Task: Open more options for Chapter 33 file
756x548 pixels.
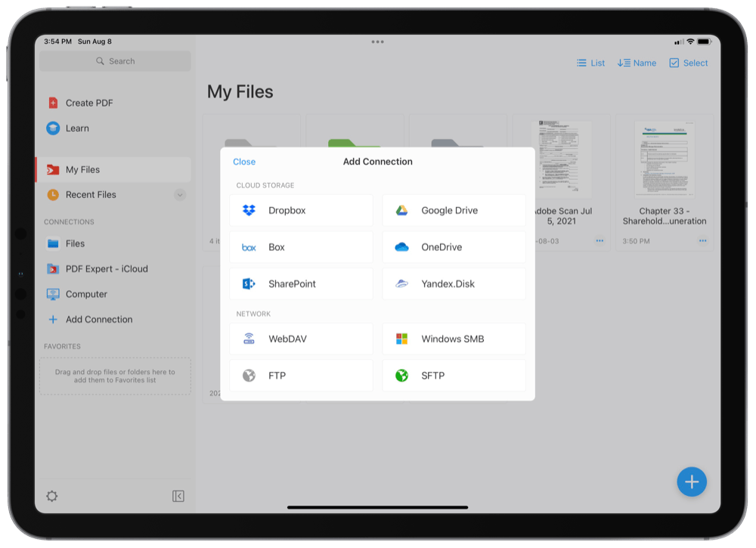Action: [702, 240]
